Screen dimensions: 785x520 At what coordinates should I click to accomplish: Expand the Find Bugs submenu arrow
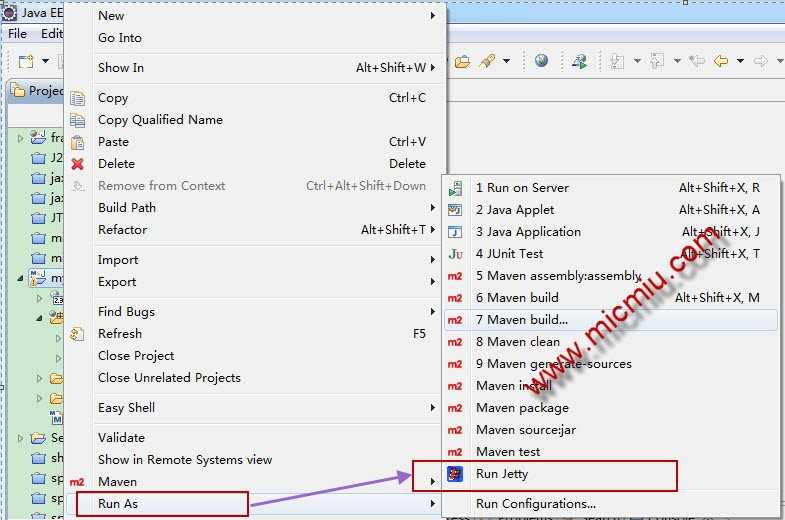[x=433, y=312]
